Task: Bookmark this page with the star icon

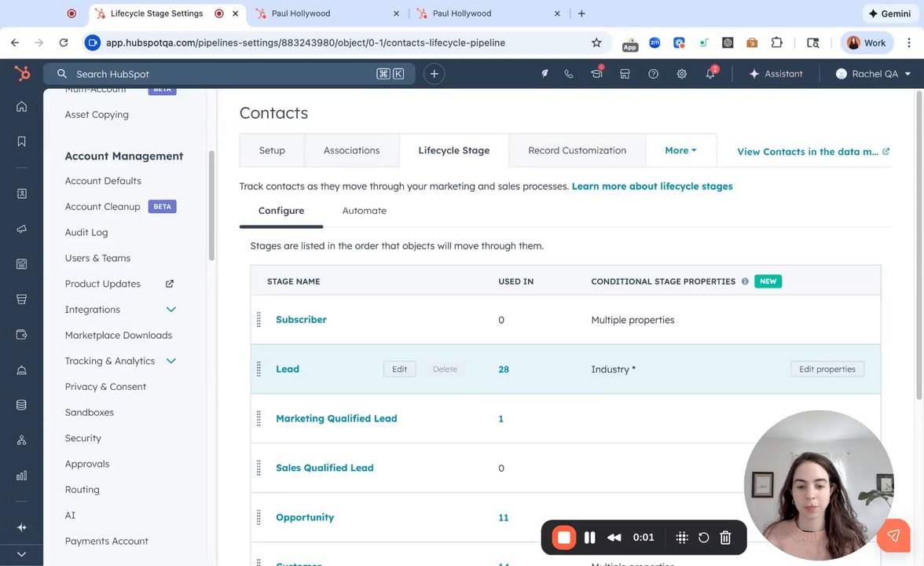Action: [596, 42]
